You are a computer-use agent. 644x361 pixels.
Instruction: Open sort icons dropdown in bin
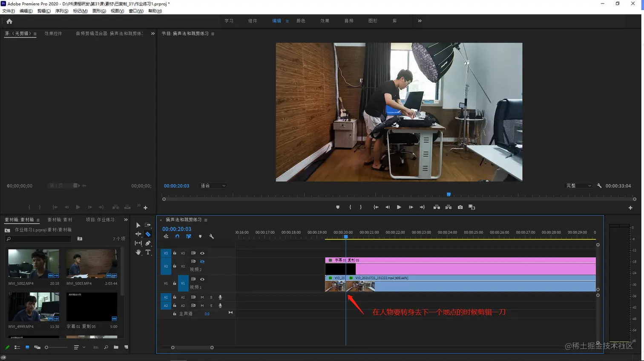(x=79, y=347)
